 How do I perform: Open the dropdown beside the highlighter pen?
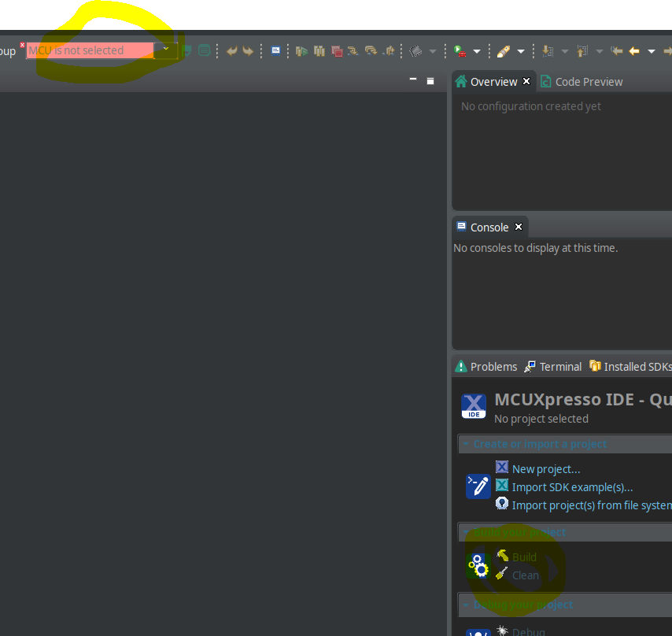[x=521, y=52]
